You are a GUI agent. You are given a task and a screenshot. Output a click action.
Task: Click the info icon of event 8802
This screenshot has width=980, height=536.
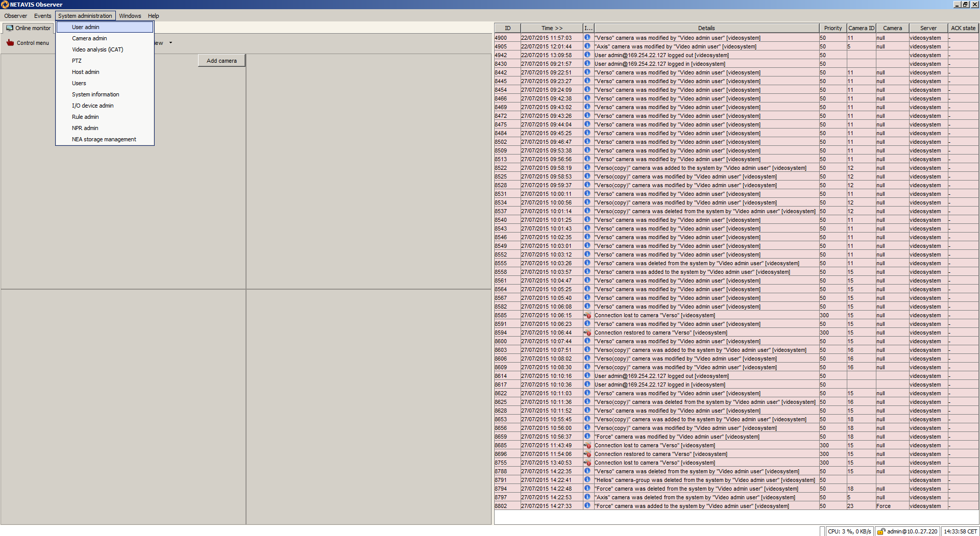pos(587,506)
